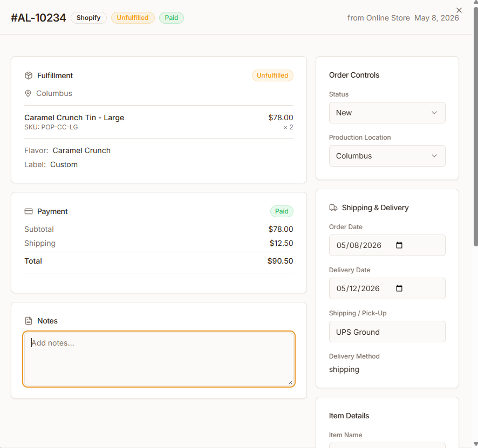Click the Fulfillment box icon
The height and width of the screenshot is (448, 478).
[29, 75]
